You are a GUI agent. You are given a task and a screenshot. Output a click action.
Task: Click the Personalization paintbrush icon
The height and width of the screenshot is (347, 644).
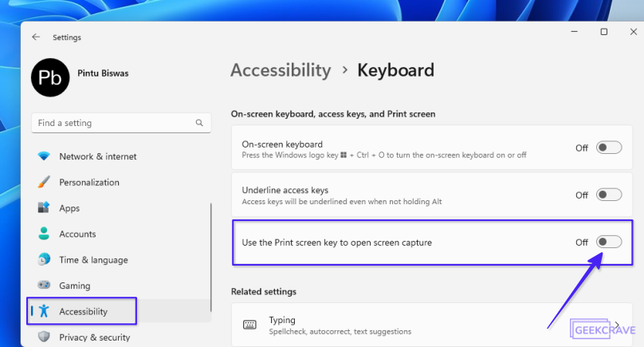coord(44,182)
